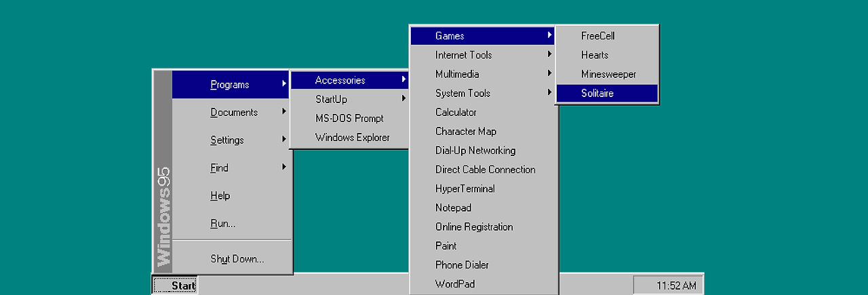Expand the arrow next to Games
This screenshot has width=868, height=295.
pyautogui.click(x=550, y=35)
